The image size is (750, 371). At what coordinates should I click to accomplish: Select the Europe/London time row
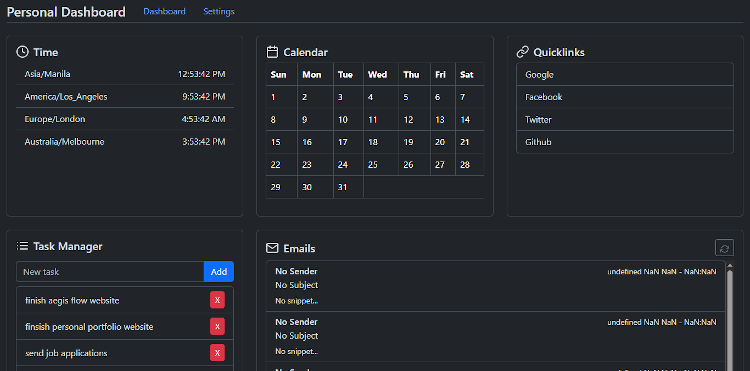coord(125,119)
